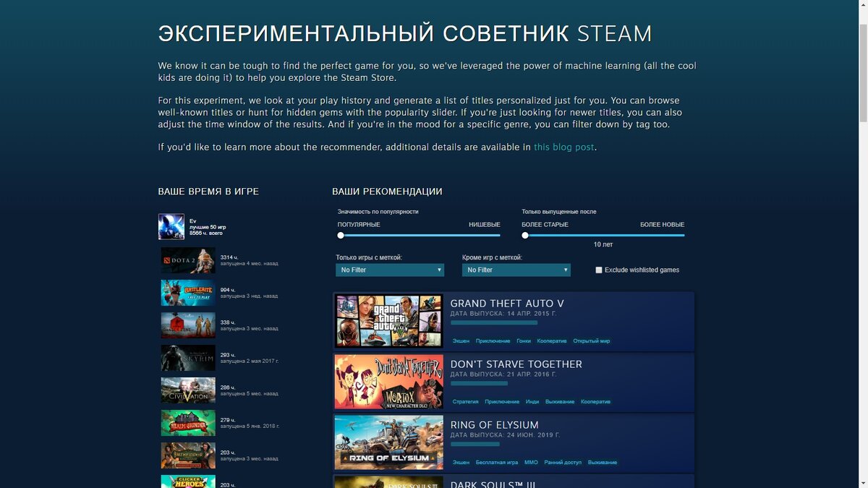This screenshot has width=868, height=488.
Task: Select the Приключение tag under Don't Starve Together
Action: tap(502, 401)
